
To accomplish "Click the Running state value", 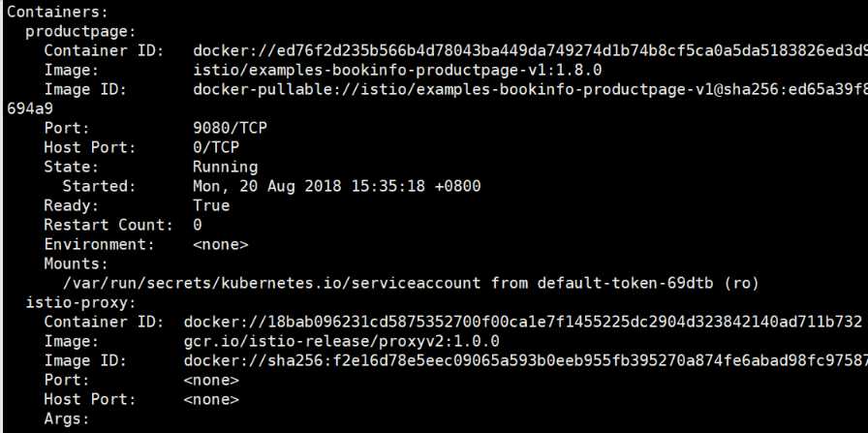I will click(x=226, y=168).
